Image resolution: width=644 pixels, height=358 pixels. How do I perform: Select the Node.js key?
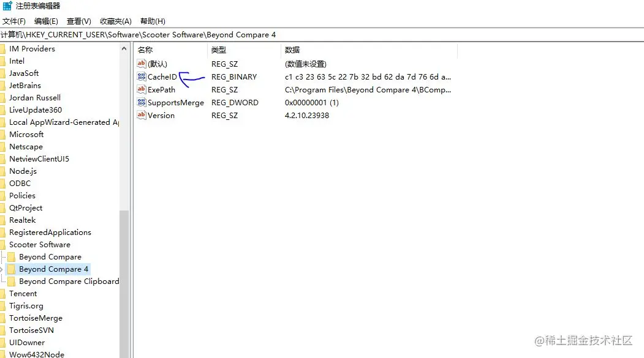pos(23,171)
